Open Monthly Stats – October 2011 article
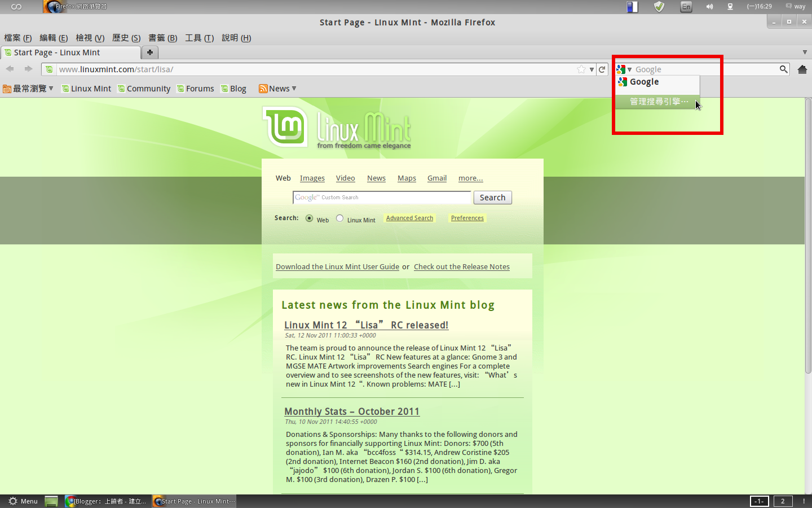The width and height of the screenshot is (812, 508). (352, 411)
